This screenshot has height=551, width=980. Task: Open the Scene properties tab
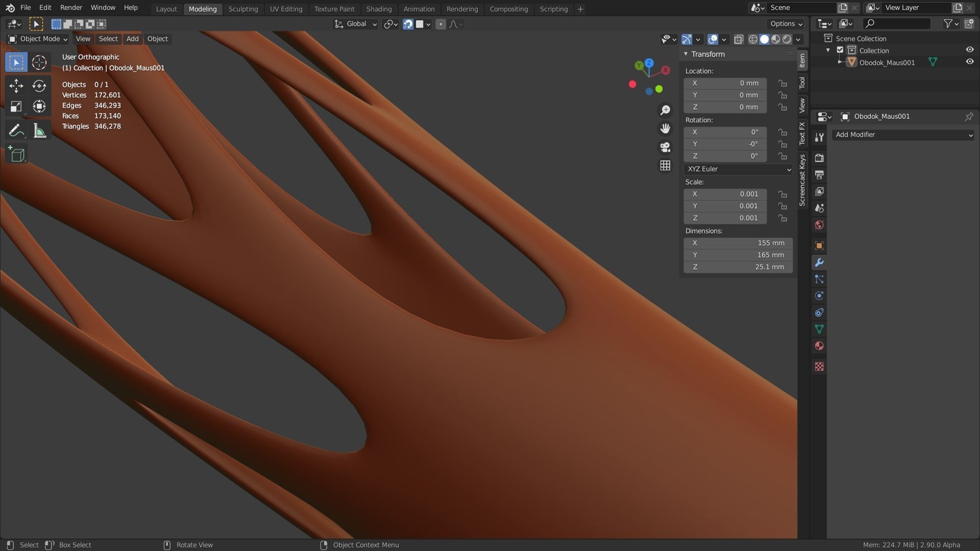pyautogui.click(x=819, y=208)
